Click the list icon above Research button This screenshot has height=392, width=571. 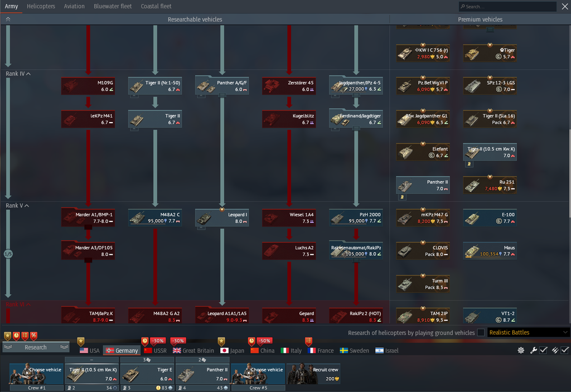point(25,336)
